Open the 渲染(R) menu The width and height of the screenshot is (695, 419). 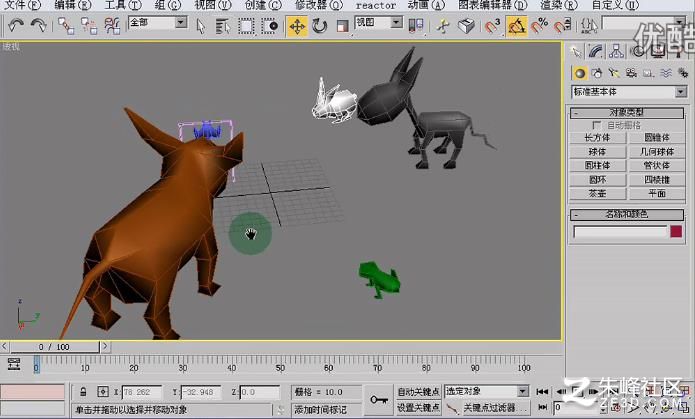(559, 5)
